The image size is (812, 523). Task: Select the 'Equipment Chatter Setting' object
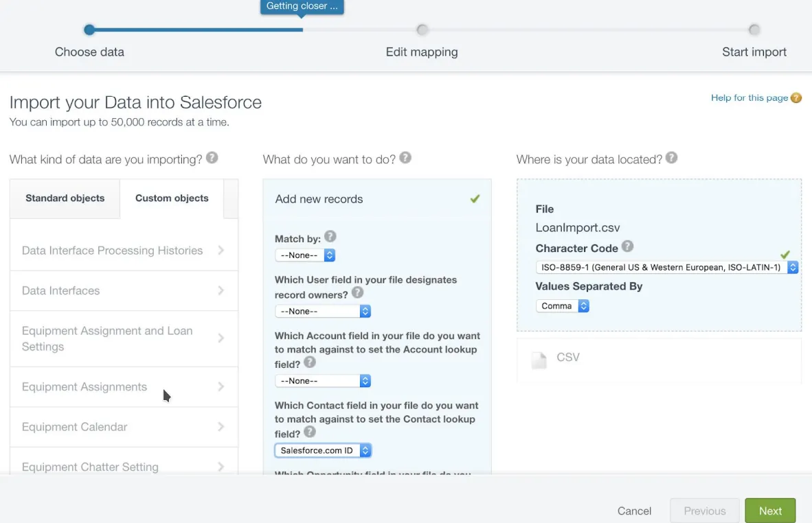click(124, 461)
